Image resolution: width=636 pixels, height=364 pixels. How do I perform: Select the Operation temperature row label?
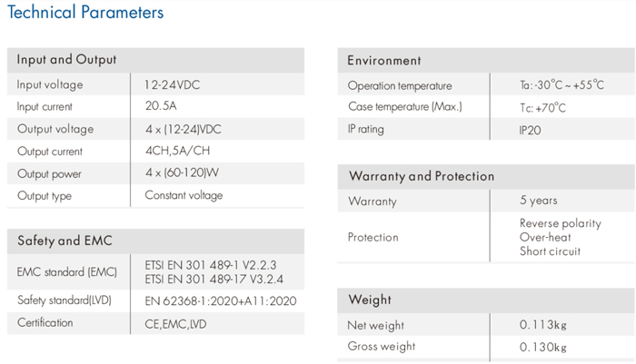pos(399,85)
